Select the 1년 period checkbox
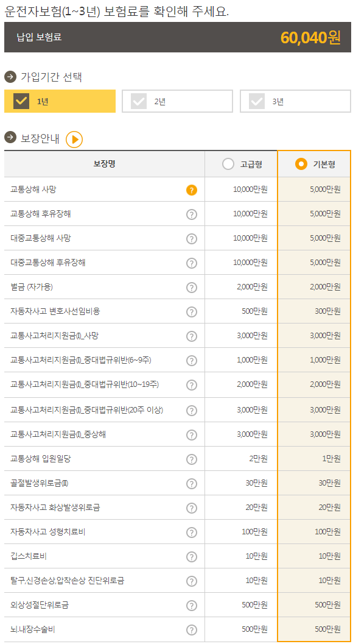 click(x=21, y=101)
